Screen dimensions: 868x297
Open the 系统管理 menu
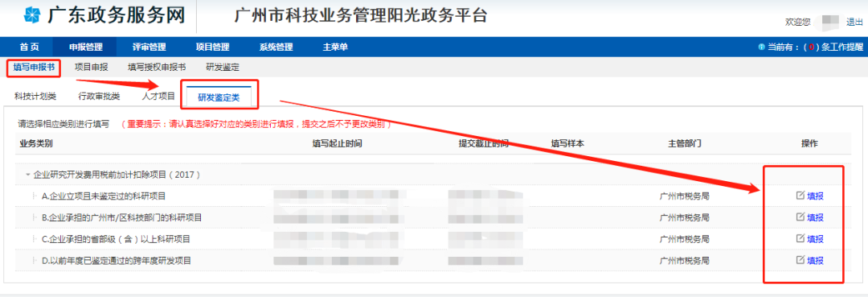pos(276,47)
